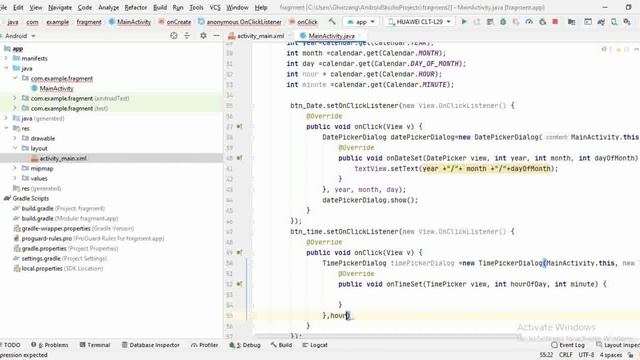Launch the Profile app gauge icon
The height and width of the screenshot is (360, 640).
[x=529, y=22]
